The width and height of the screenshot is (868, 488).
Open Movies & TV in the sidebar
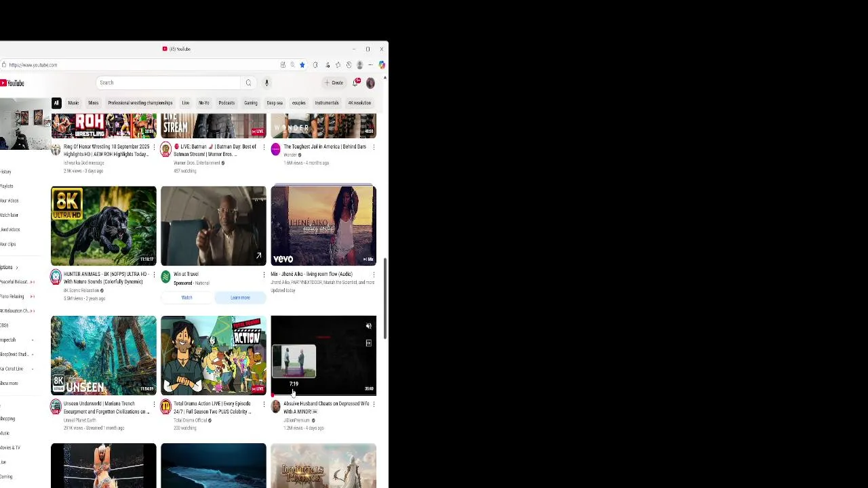point(10,448)
